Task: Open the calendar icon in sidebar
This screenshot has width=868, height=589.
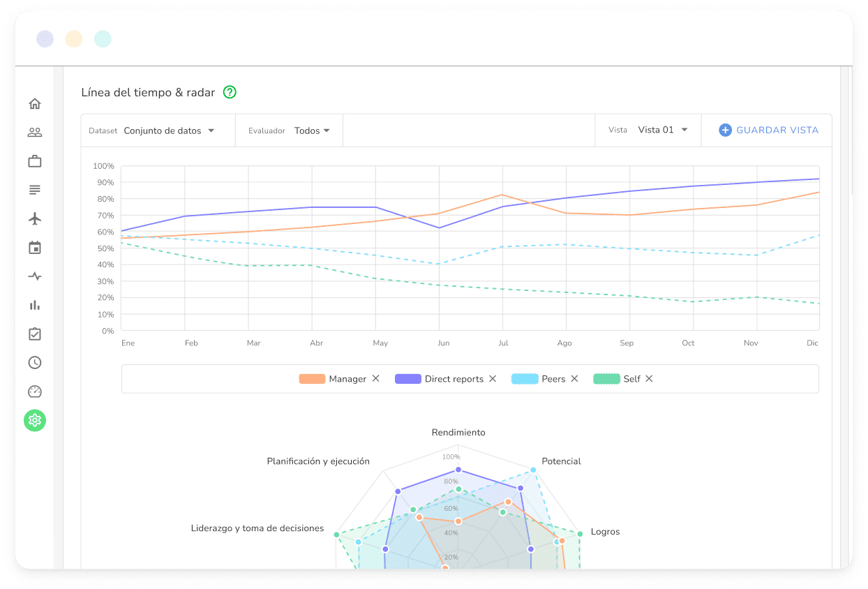Action: click(35, 248)
